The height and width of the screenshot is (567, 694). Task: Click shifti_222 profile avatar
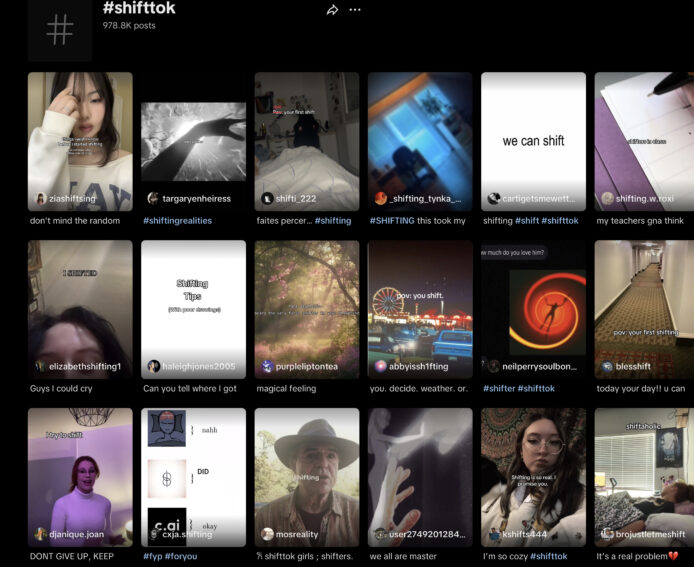point(267,198)
